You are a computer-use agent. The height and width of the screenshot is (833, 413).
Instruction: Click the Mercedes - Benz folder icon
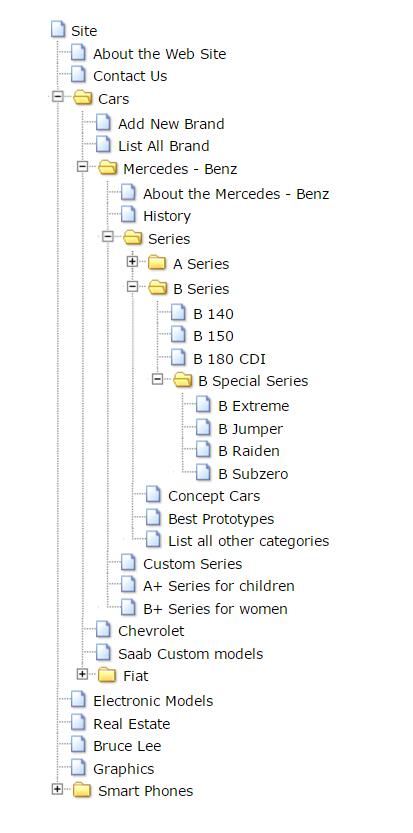[107, 168]
